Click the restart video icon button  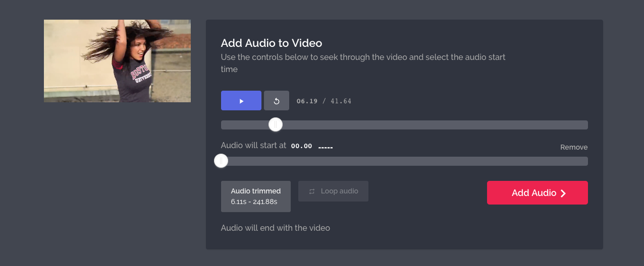tap(277, 101)
